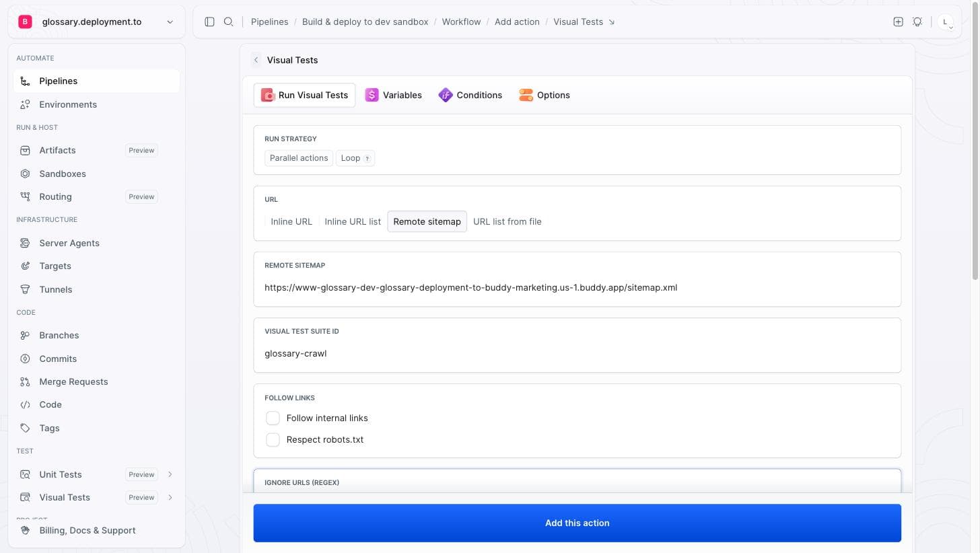
Task: Expand Unit Tests submenu chevron
Action: coord(170,474)
